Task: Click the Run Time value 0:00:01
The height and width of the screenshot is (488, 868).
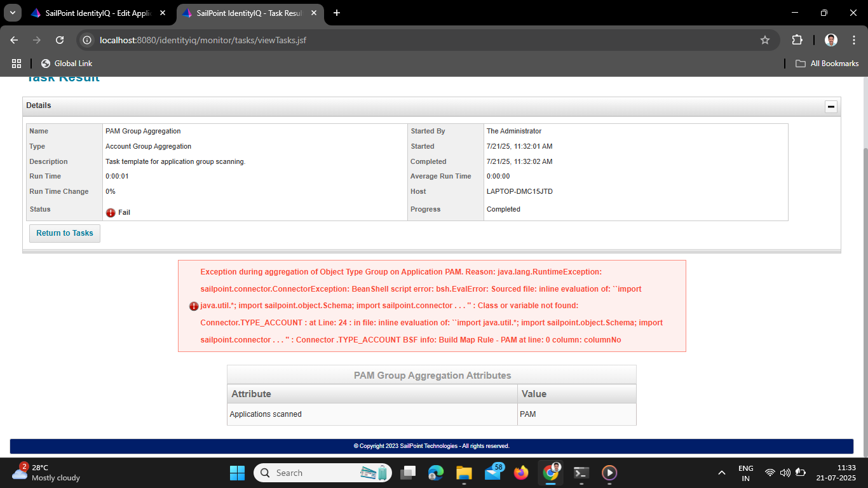Action: coord(117,176)
